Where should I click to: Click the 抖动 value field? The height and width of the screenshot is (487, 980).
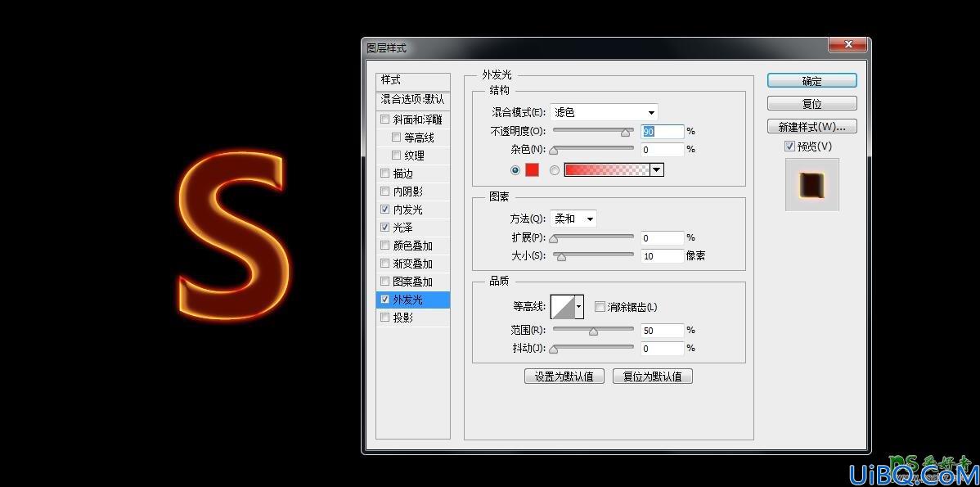click(x=663, y=348)
